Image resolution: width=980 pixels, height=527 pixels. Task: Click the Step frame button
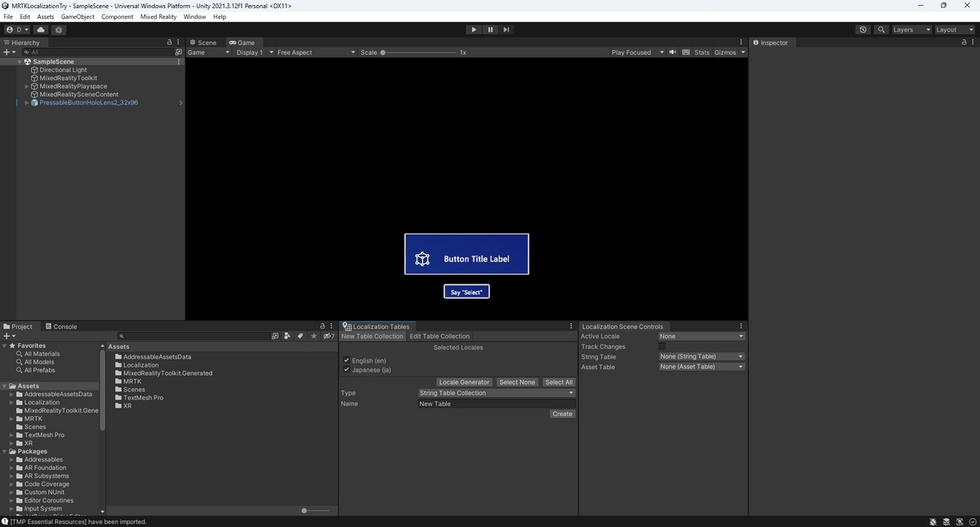pyautogui.click(x=506, y=29)
